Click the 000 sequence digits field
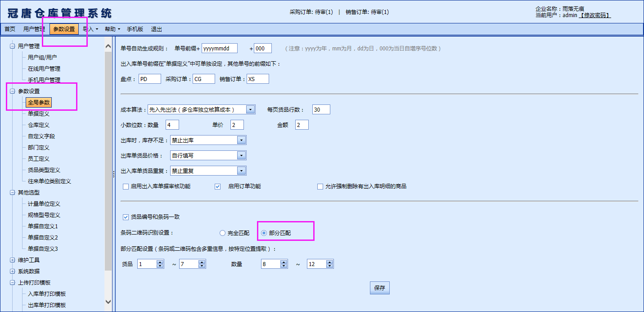Viewport: 644px width, 312px height. (x=263, y=48)
